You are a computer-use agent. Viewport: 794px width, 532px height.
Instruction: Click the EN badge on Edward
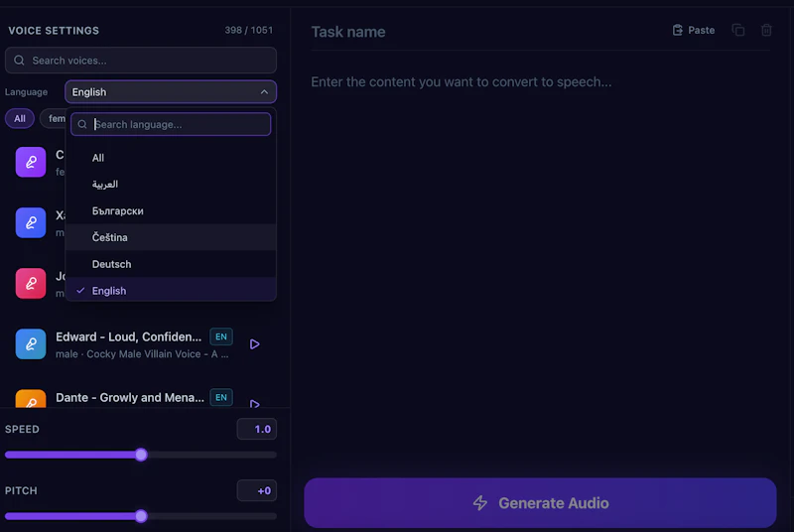point(221,336)
